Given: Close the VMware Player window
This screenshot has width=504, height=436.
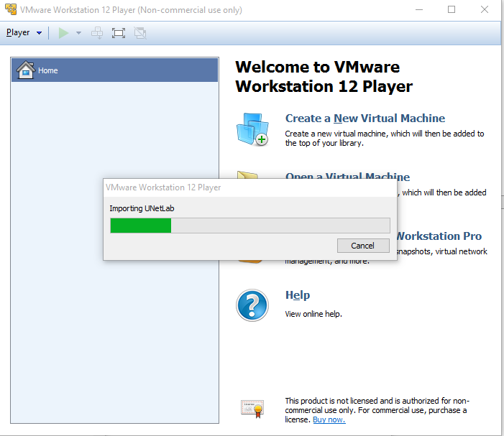Looking at the screenshot, I should (x=485, y=9).
